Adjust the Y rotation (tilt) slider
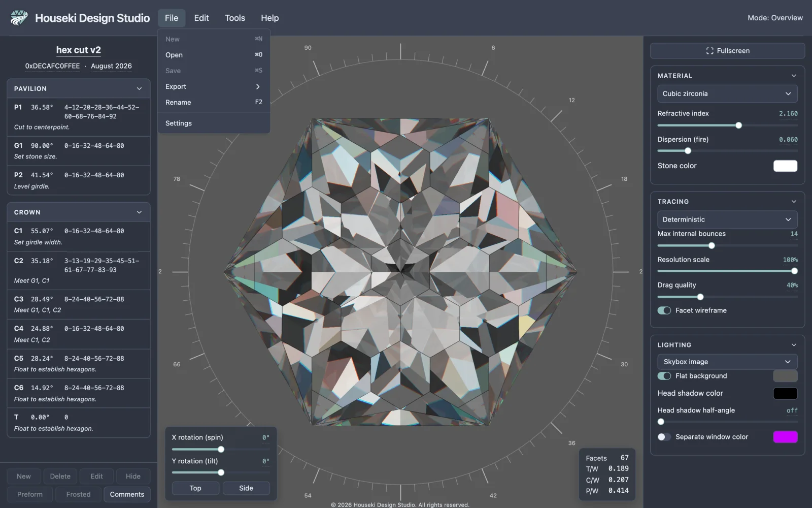This screenshot has height=508, width=812. point(221,472)
